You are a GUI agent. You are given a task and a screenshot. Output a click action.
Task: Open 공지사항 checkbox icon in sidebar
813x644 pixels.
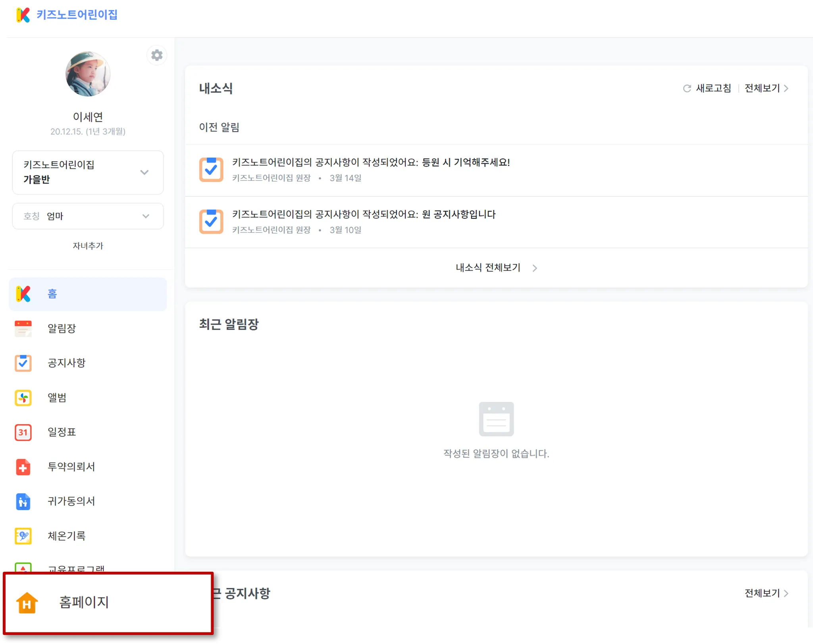(23, 363)
